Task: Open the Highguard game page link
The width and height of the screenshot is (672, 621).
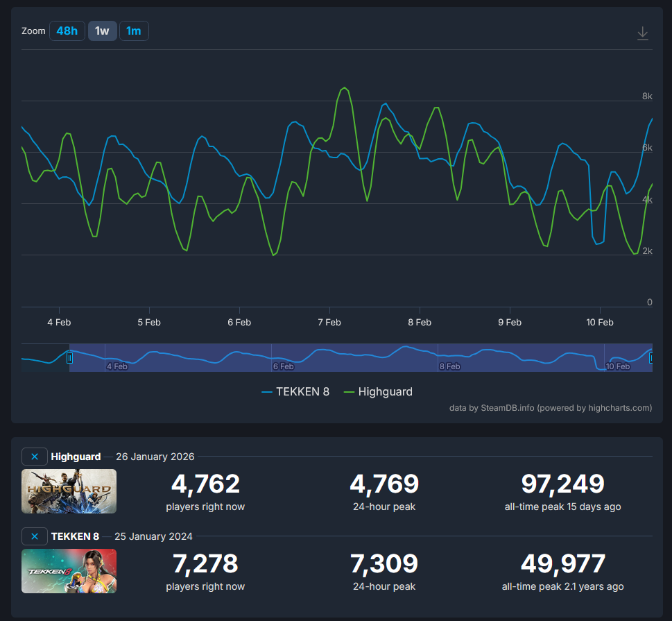Action: [76, 457]
